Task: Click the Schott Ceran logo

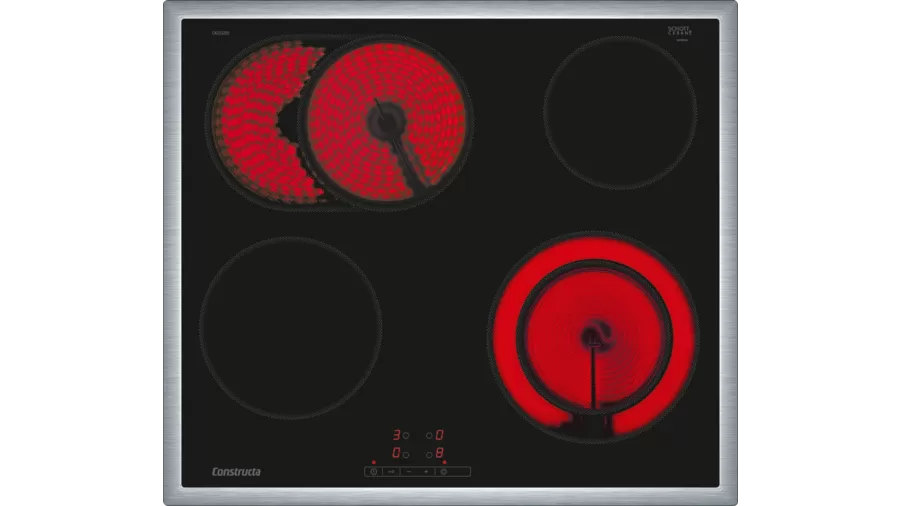Action: tap(679, 33)
